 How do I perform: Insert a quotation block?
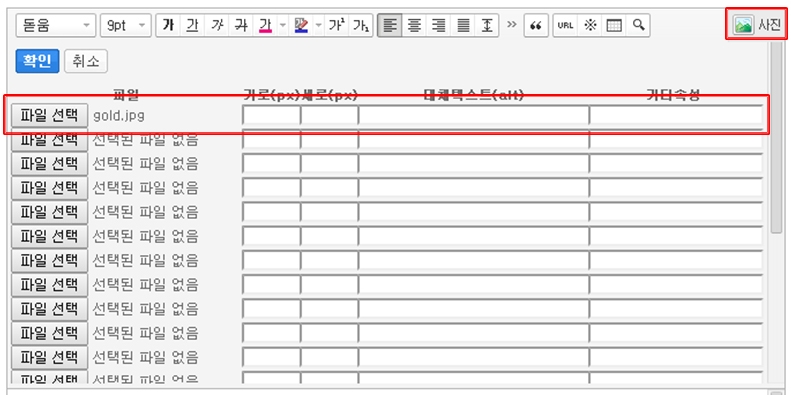click(536, 25)
